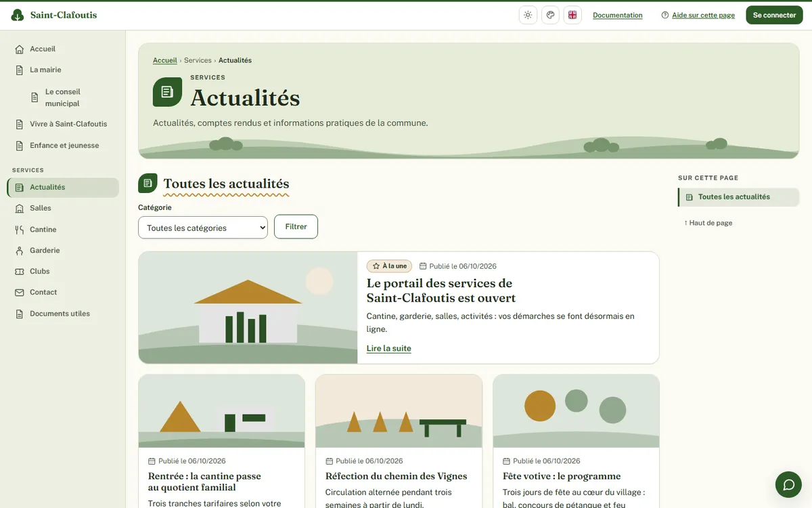Click Haut de page link
812x508 pixels.
click(x=708, y=223)
